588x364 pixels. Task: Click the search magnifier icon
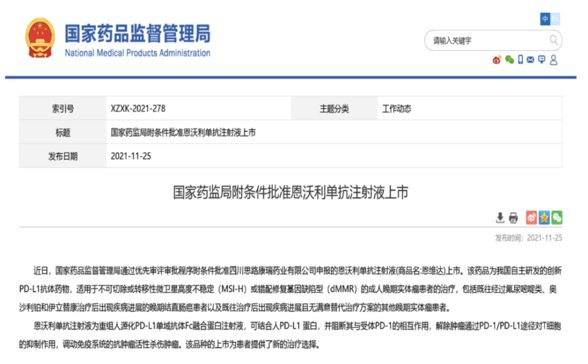tap(553, 40)
